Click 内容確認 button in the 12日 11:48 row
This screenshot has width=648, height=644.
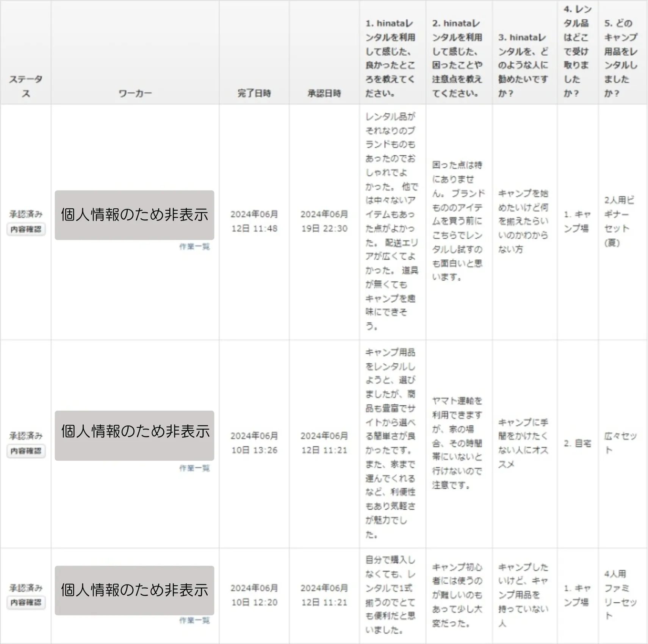point(26,229)
